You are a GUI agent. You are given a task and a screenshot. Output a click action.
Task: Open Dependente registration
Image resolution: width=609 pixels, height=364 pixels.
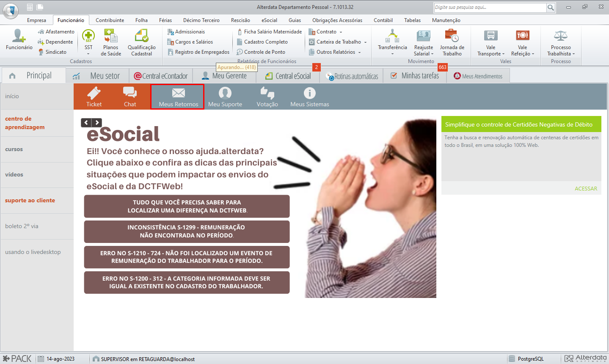tap(55, 42)
